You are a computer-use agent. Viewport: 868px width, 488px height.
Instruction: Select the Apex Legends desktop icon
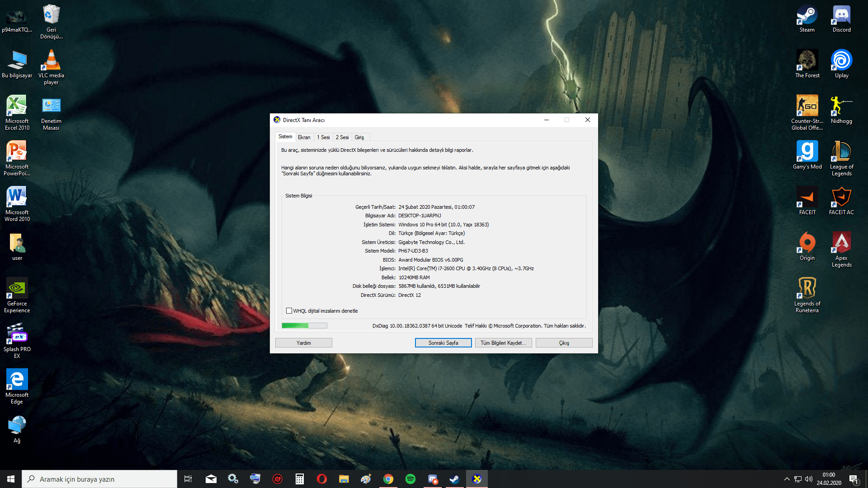tap(841, 249)
